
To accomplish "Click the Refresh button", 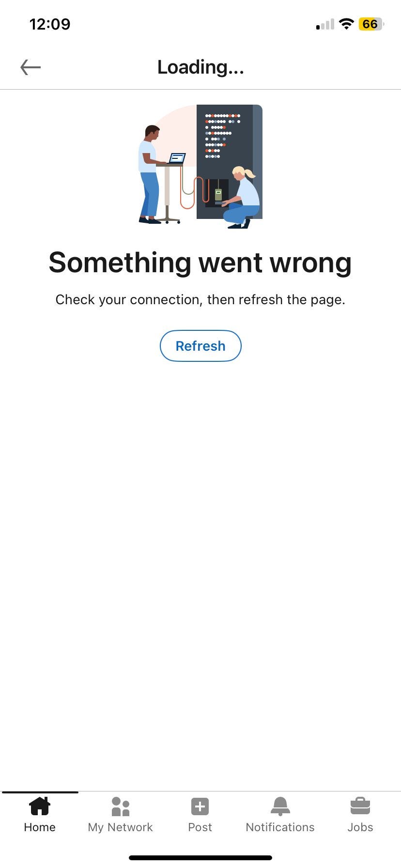I will [x=200, y=346].
